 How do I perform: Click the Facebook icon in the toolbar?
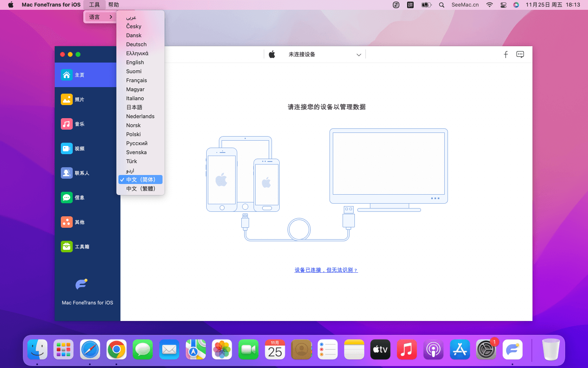coord(506,54)
